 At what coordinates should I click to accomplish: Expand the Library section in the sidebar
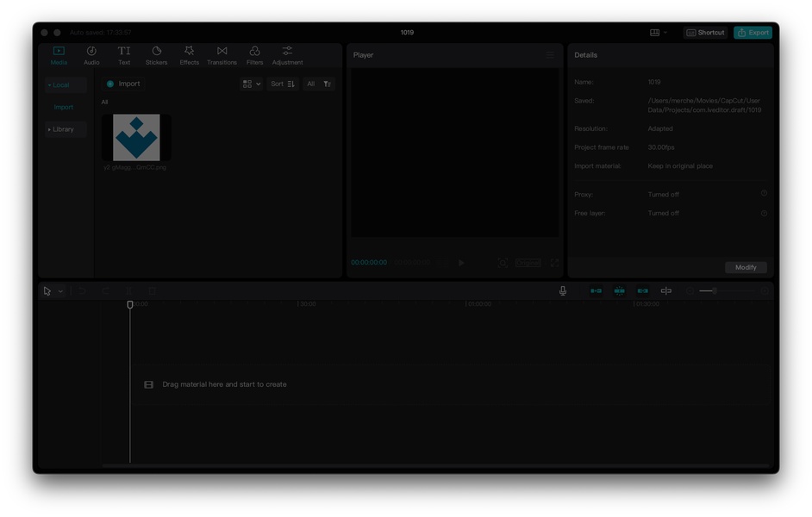(x=62, y=129)
